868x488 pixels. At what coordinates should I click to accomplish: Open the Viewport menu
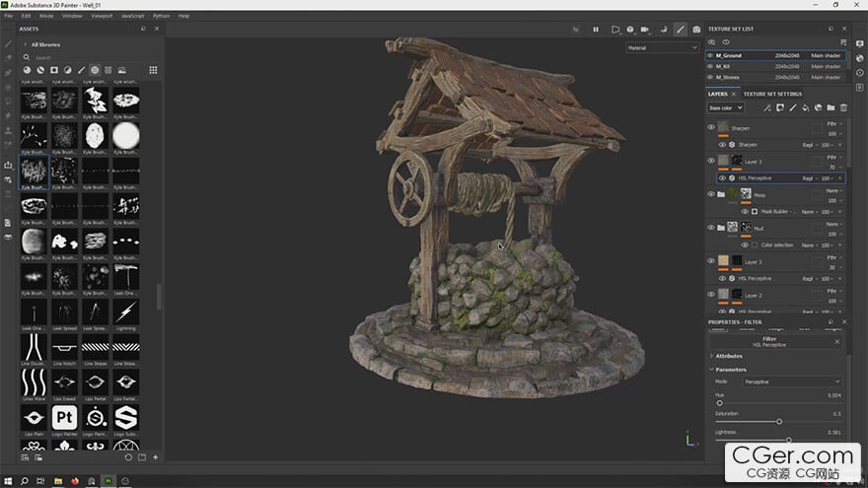(x=102, y=16)
